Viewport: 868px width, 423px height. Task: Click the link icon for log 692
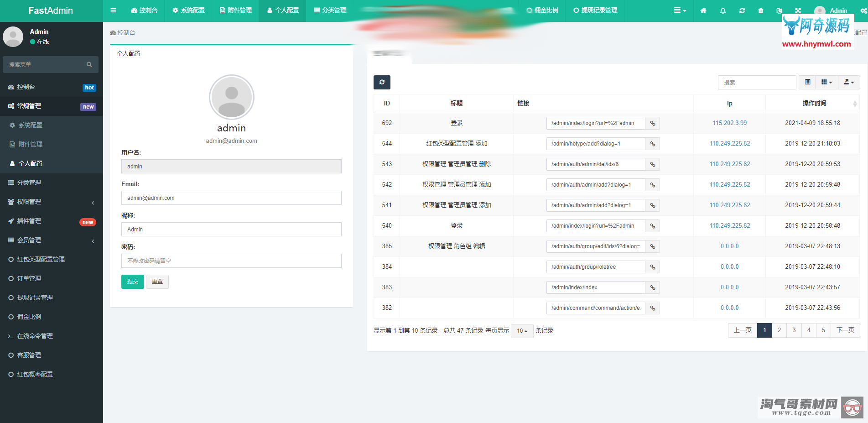pos(653,123)
